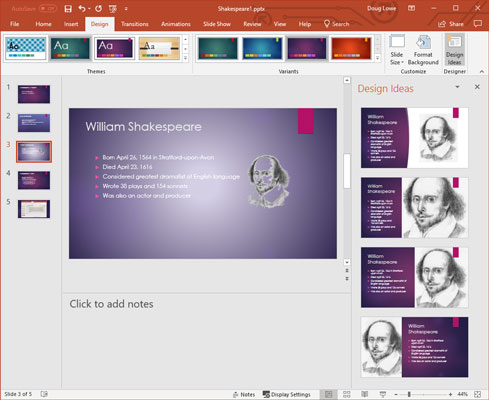Open the Transitions ribbon tab

click(135, 24)
